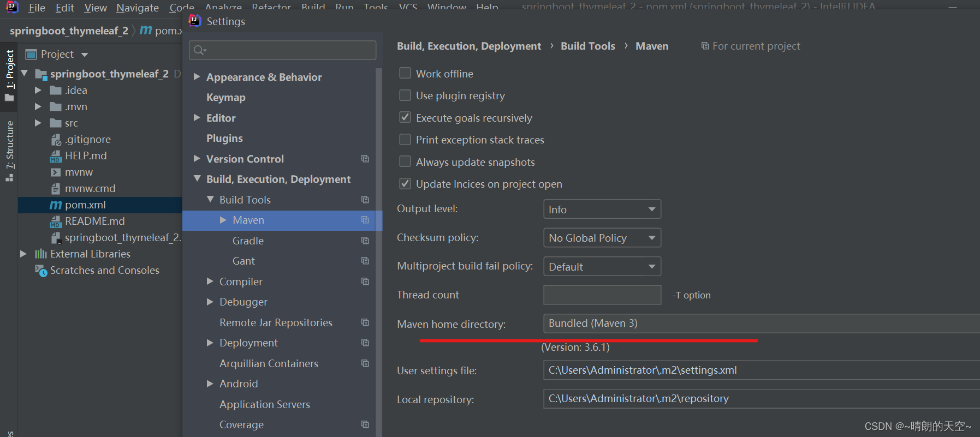Expand the Editor settings node
This screenshot has height=437, width=980.
click(x=197, y=118)
